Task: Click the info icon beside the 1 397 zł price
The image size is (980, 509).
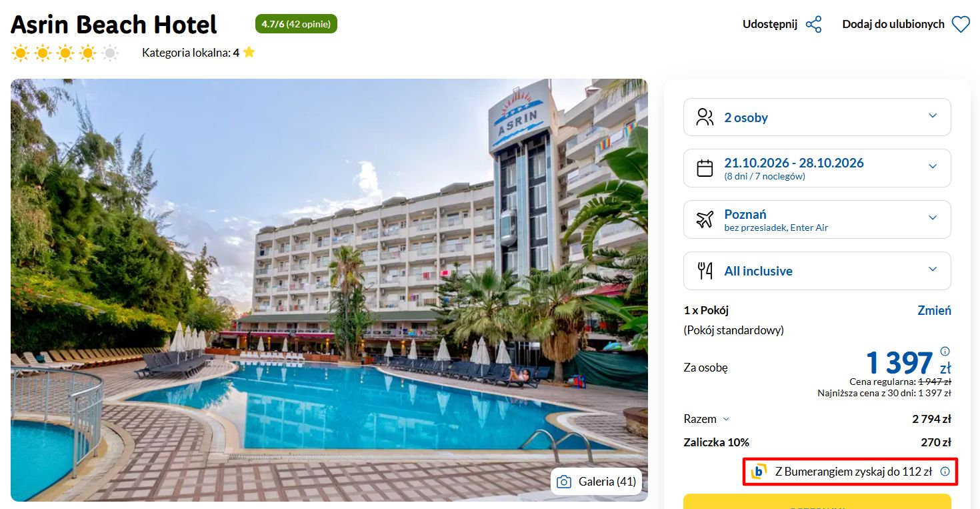Action: tap(945, 351)
